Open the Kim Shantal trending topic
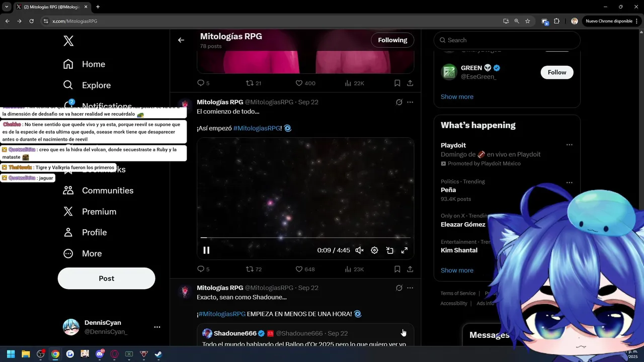Screen dimensions: 644x362 pos(459,250)
